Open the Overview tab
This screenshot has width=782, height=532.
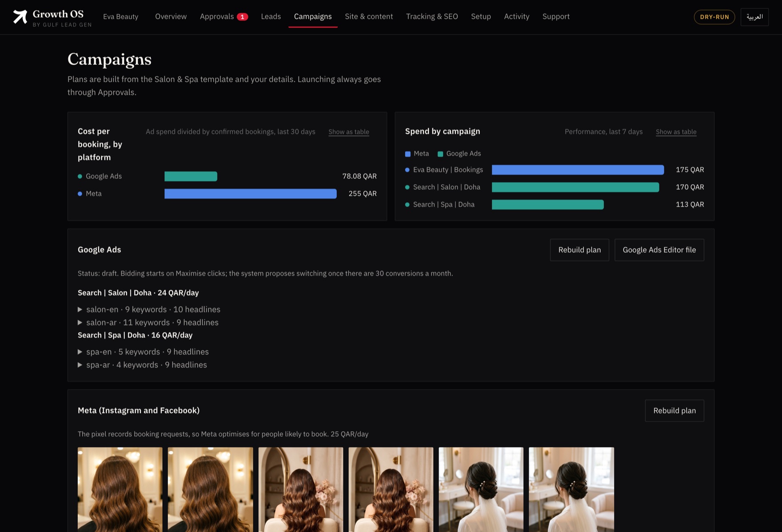click(171, 16)
